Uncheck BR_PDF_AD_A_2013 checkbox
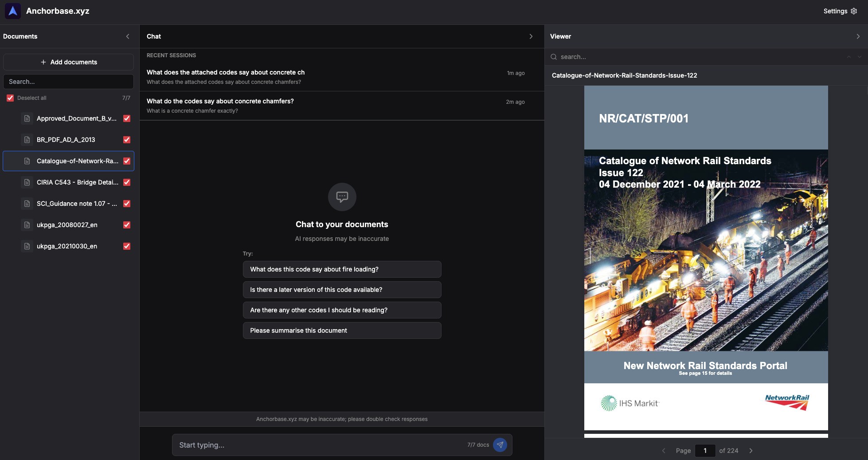Viewport: 868px width, 460px height. pos(127,140)
